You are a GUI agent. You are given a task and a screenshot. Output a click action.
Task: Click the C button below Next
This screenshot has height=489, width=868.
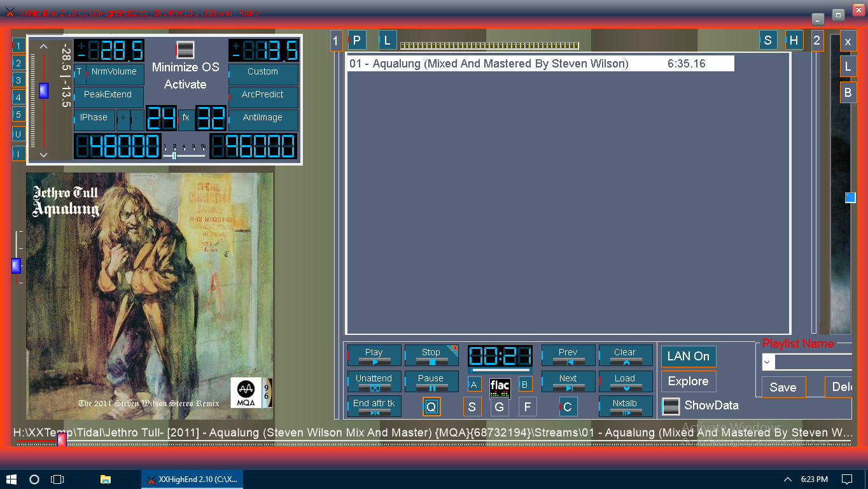[568, 407]
